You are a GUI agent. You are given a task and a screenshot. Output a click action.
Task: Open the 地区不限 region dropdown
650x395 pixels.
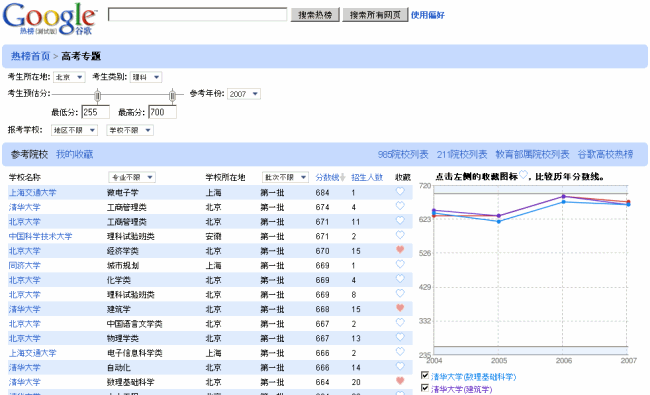click(74, 130)
